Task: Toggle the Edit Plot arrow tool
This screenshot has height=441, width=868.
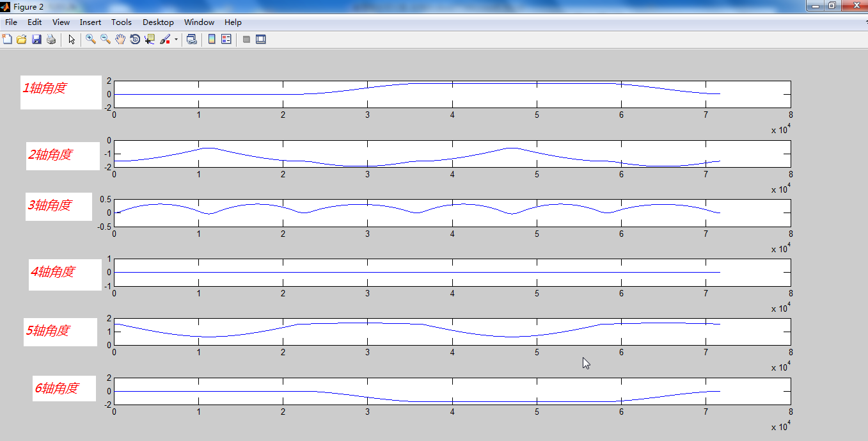Action: (72, 40)
